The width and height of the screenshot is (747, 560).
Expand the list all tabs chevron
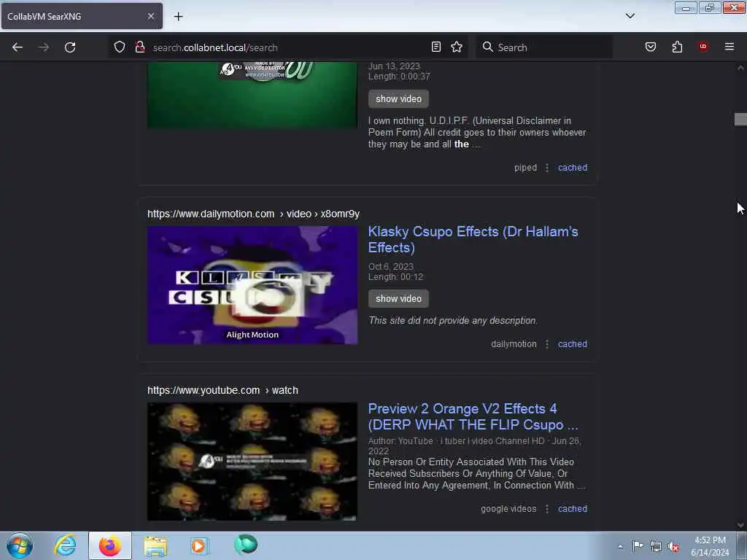(x=630, y=16)
